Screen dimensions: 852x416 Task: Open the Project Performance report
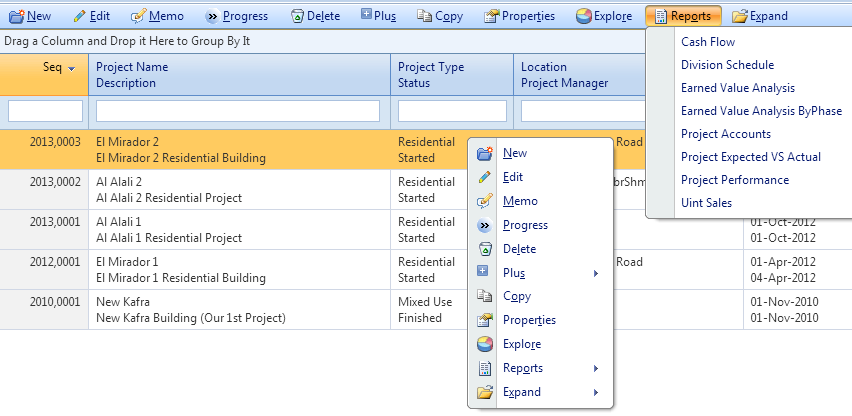(x=734, y=180)
